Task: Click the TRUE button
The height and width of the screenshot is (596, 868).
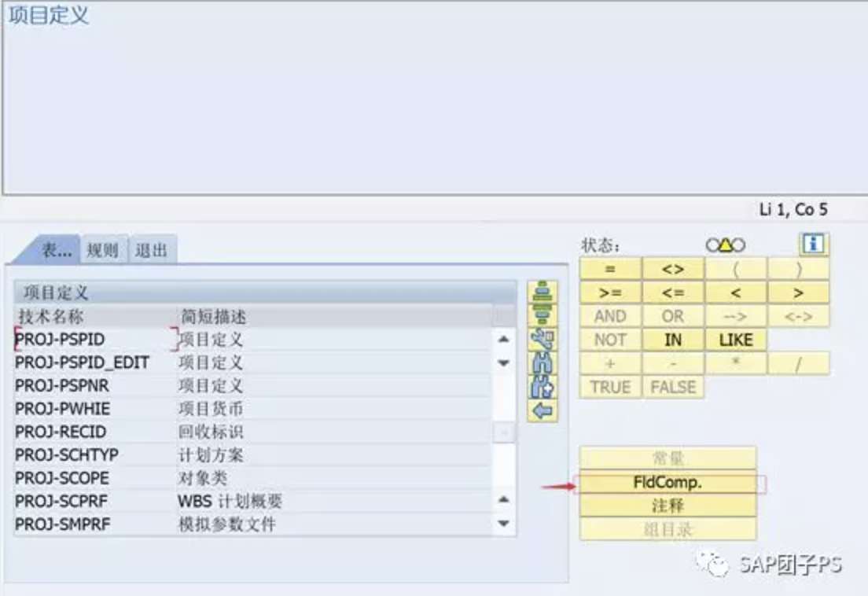Action: point(610,387)
